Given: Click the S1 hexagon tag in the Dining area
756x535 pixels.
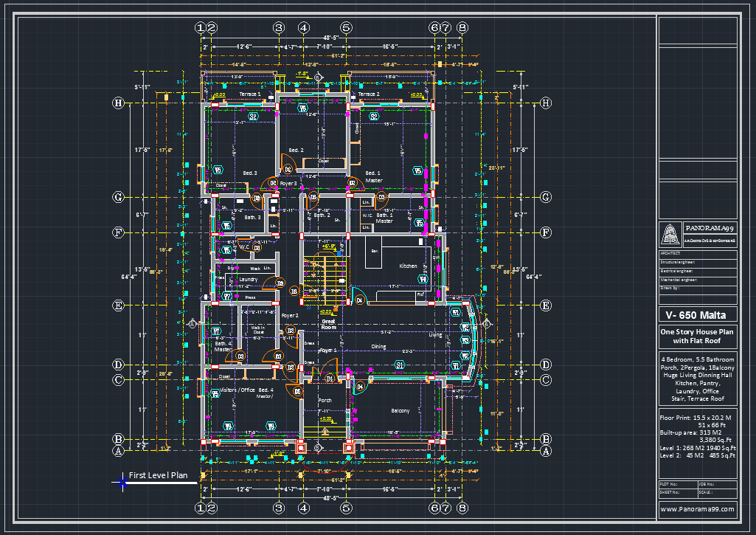Looking at the screenshot, I should pos(399,365).
